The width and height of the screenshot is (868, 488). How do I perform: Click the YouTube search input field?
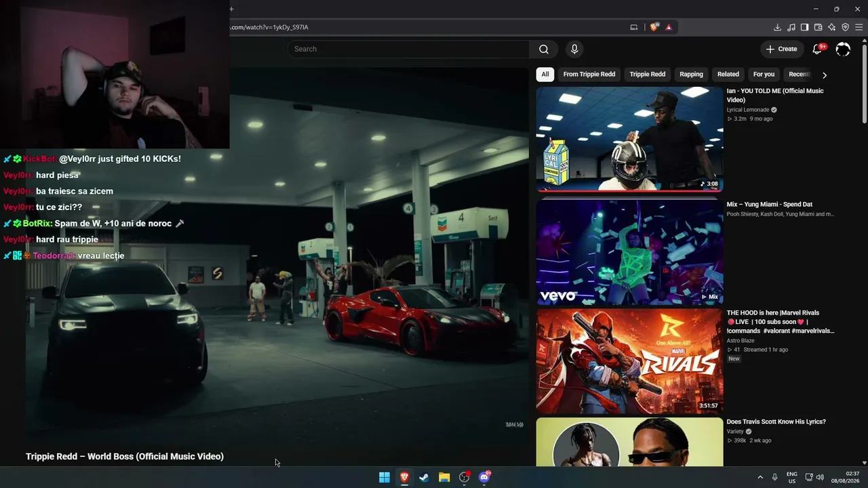[408, 49]
